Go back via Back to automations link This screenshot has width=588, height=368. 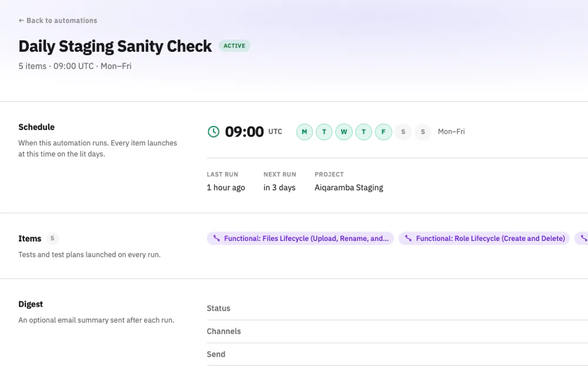coord(58,21)
